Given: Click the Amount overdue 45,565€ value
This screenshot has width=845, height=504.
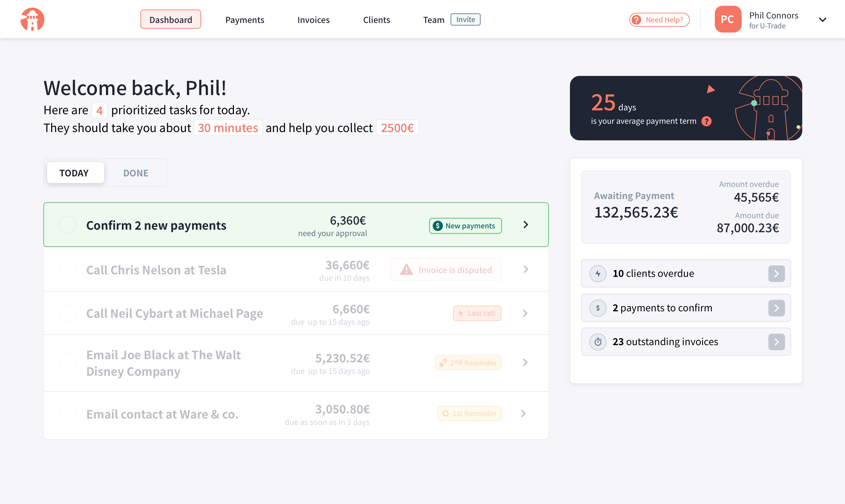Looking at the screenshot, I should coord(756,197).
